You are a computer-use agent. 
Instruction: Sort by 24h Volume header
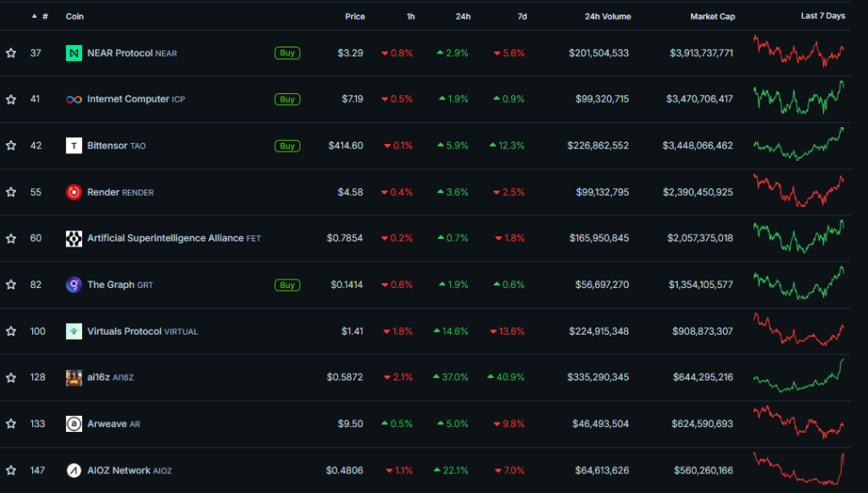[608, 17]
